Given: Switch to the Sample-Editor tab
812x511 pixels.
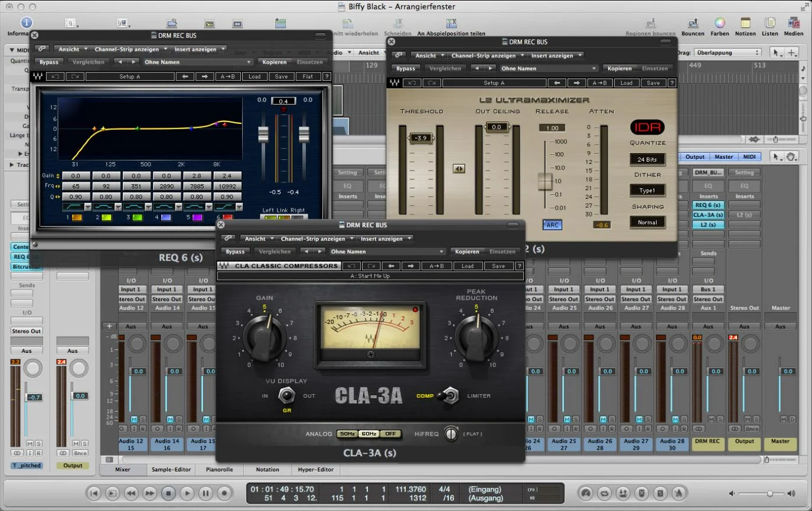Looking at the screenshot, I should tap(171, 470).
